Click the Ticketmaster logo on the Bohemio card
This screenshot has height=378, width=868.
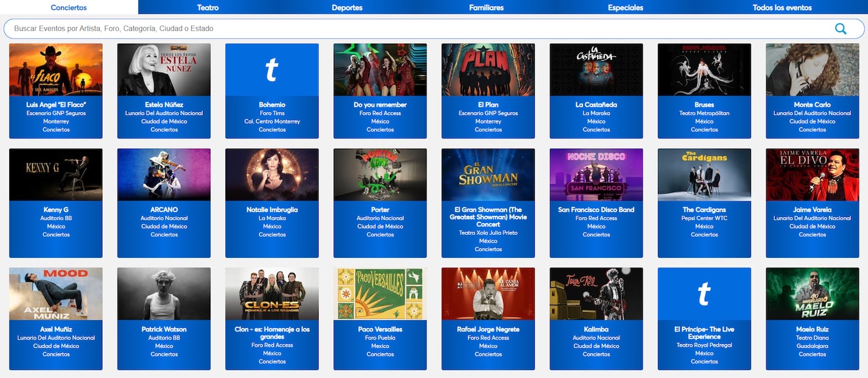pyautogui.click(x=272, y=70)
